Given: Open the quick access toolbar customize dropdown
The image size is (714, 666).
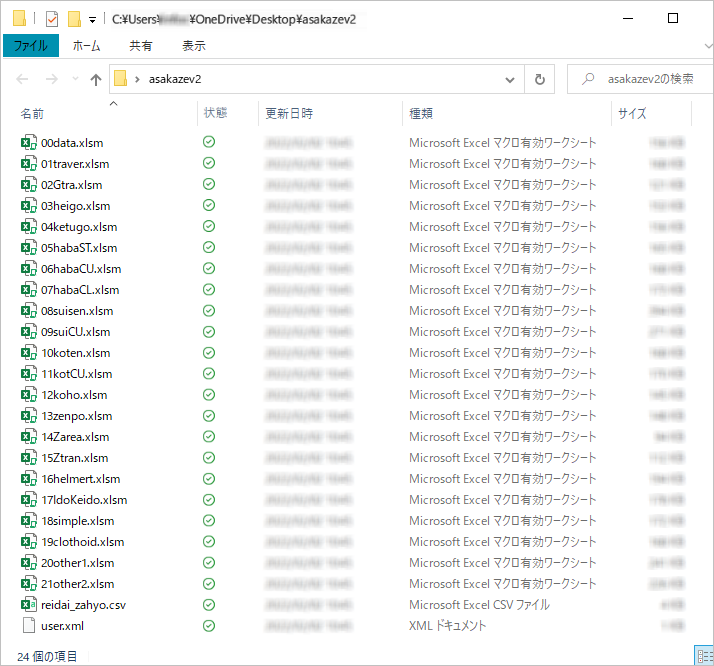Looking at the screenshot, I should pyautogui.click(x=92, y=19).
